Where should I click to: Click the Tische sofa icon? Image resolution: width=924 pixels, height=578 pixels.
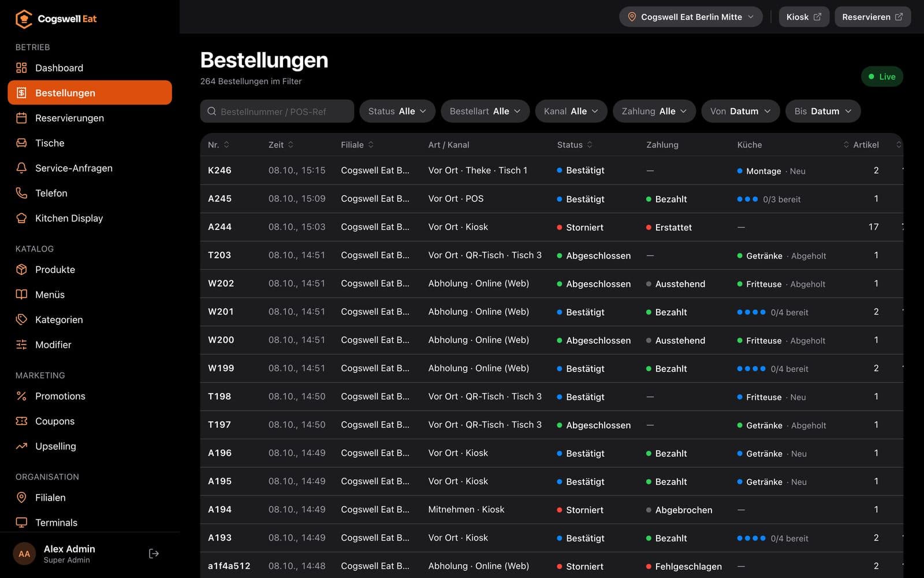(x=21, y=143)
